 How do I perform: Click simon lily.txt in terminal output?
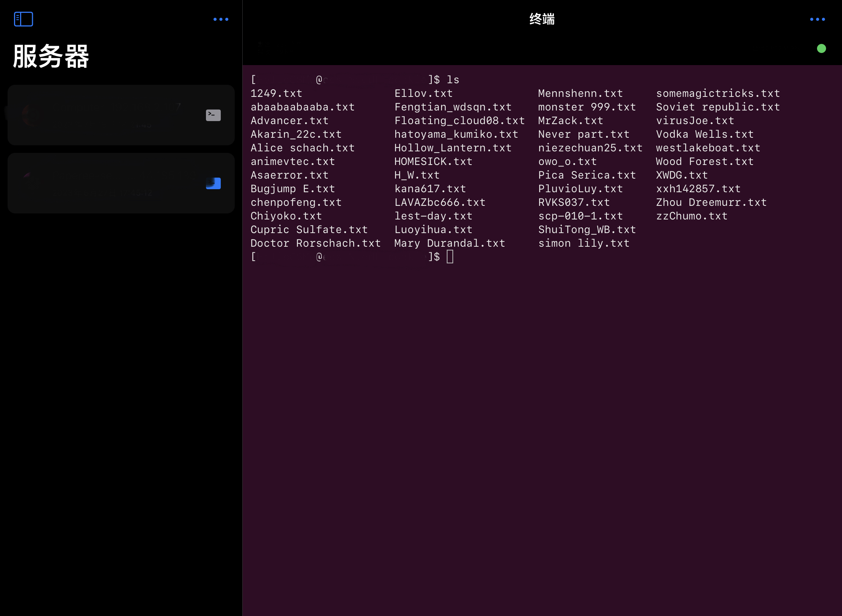pos(584,243)
